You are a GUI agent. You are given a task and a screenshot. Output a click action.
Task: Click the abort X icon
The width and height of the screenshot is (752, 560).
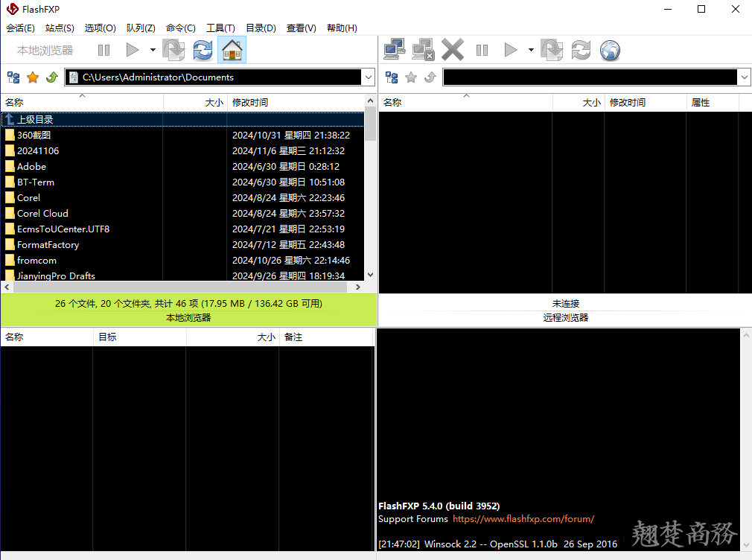click(452, 50)
